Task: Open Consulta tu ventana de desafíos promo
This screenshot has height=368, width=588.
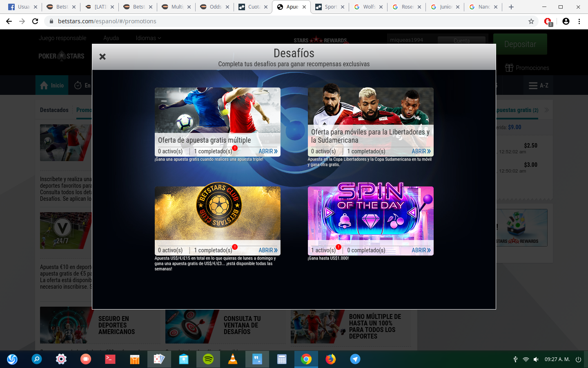Action: coord(225,325)
